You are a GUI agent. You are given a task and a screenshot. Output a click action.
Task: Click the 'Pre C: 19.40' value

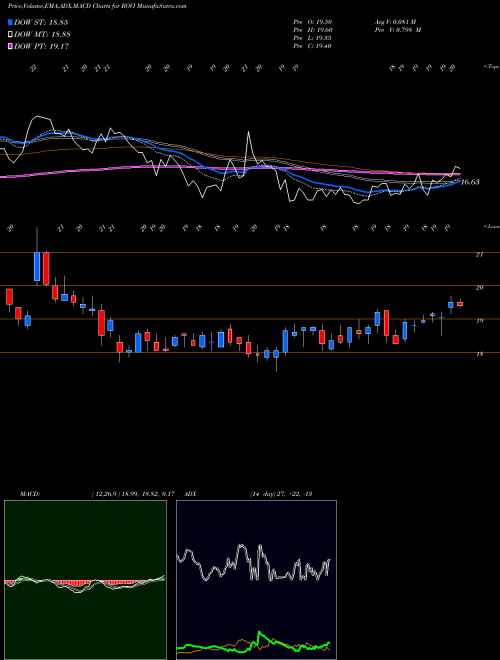(313, 46)
